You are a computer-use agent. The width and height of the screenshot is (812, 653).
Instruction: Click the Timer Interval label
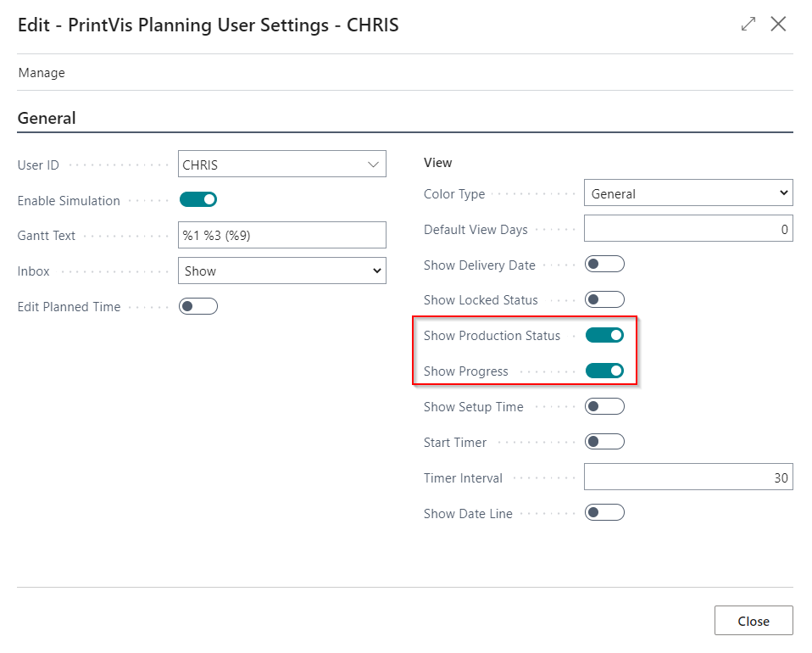point(463,477)
